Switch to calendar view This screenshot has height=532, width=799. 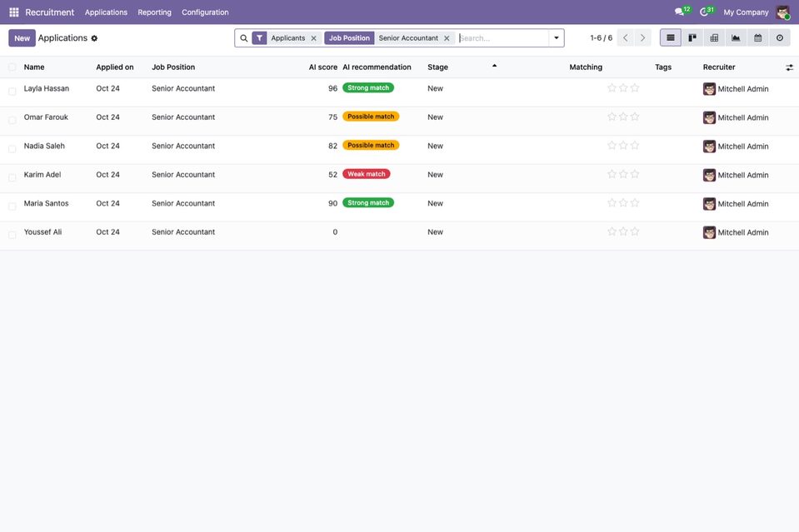click(x=757, y=37)
